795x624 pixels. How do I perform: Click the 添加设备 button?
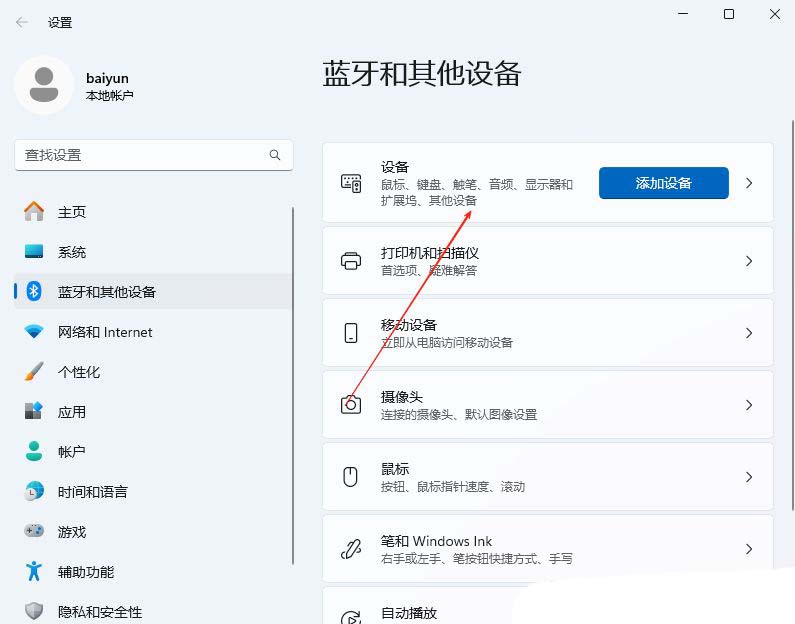pyautogui.click(x=664, y=183)
